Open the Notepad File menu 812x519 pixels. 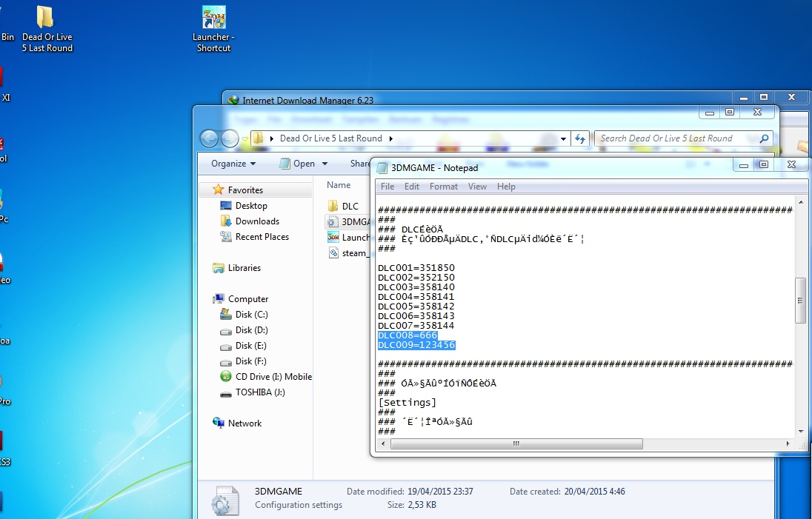387,187
